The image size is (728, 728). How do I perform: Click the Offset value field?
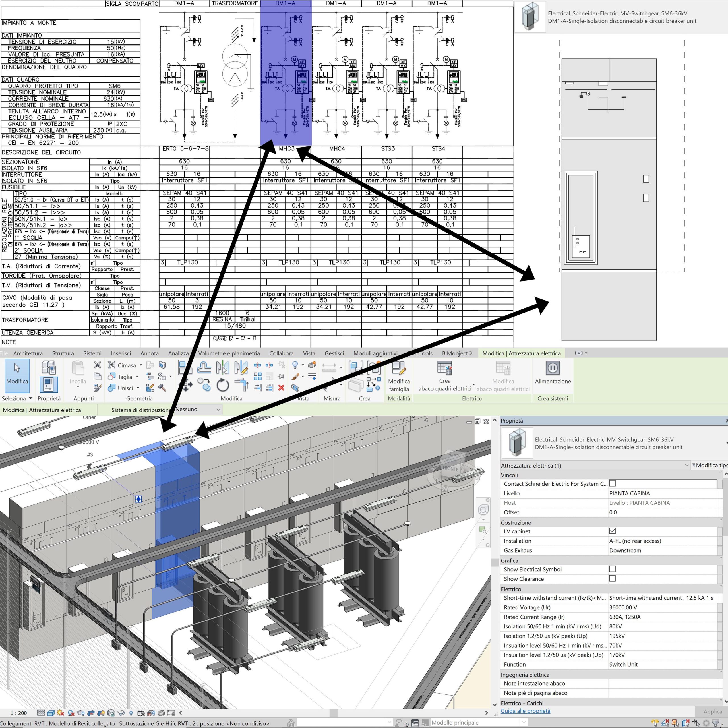[662, 512]
